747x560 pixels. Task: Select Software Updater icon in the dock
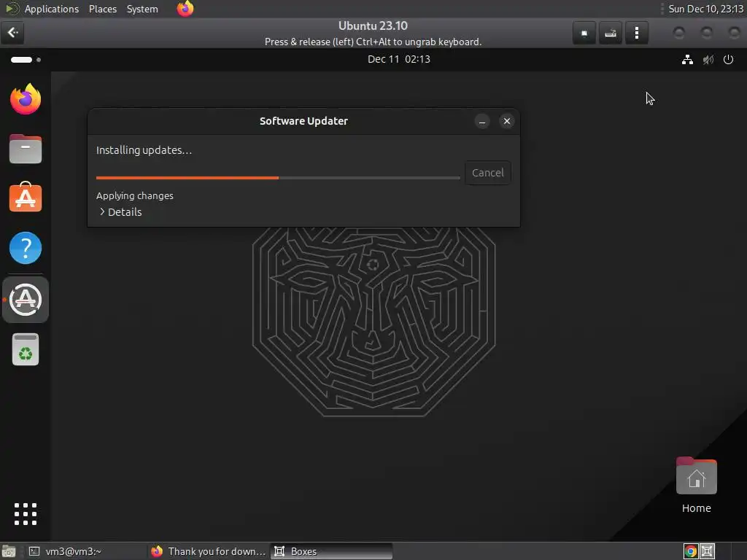coord(26,300)
